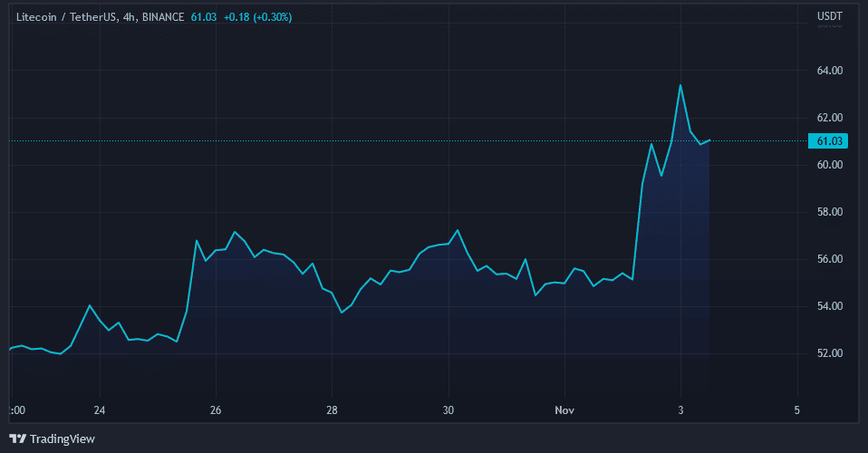
Task: Open the TradingView text link
Action: (62, 439)
